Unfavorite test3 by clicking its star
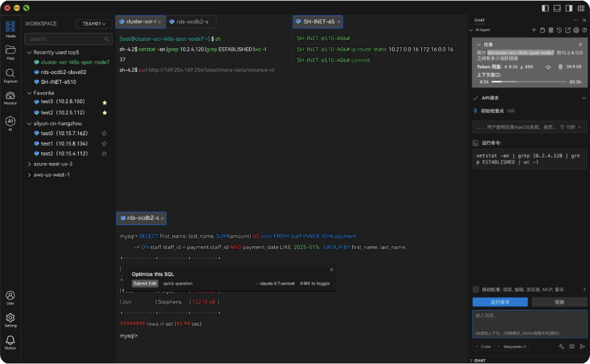This screenshot has width=590, height=364. (104, 101)
